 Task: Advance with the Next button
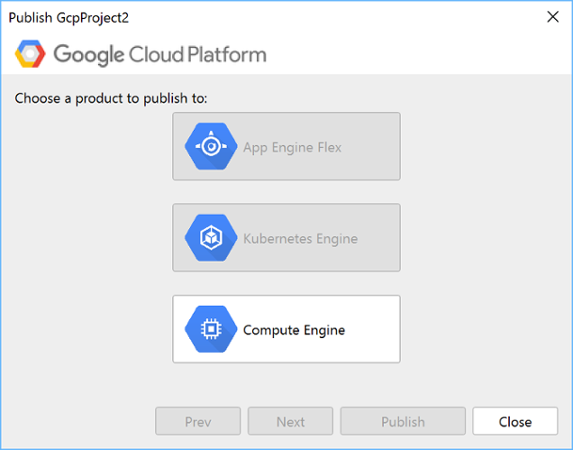click(291, 421)
